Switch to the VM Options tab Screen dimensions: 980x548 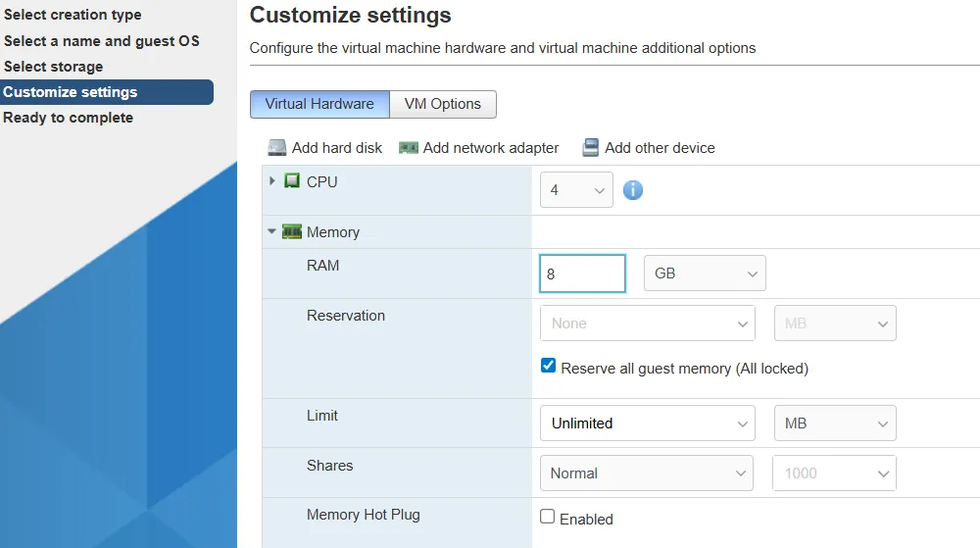[x=443, y=104]
